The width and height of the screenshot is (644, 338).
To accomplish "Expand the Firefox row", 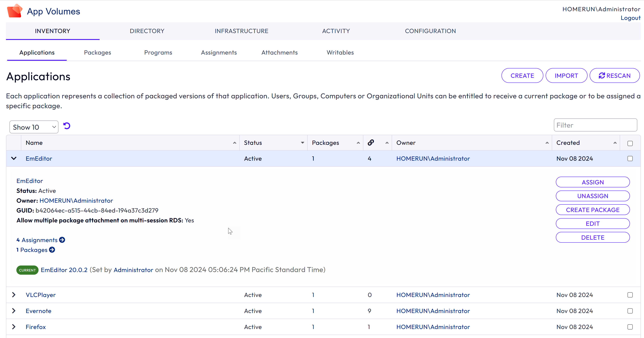I will coord(14,327).
